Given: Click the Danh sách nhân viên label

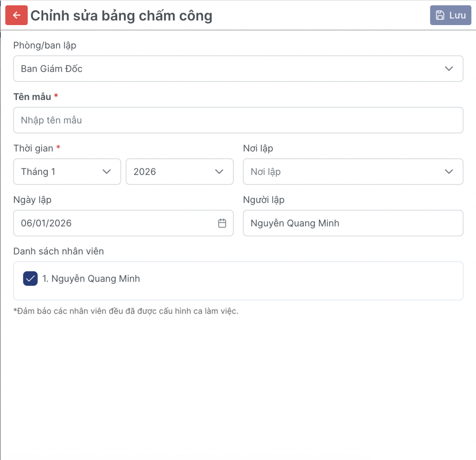Looking at the screenshot, I should point(59,251).
